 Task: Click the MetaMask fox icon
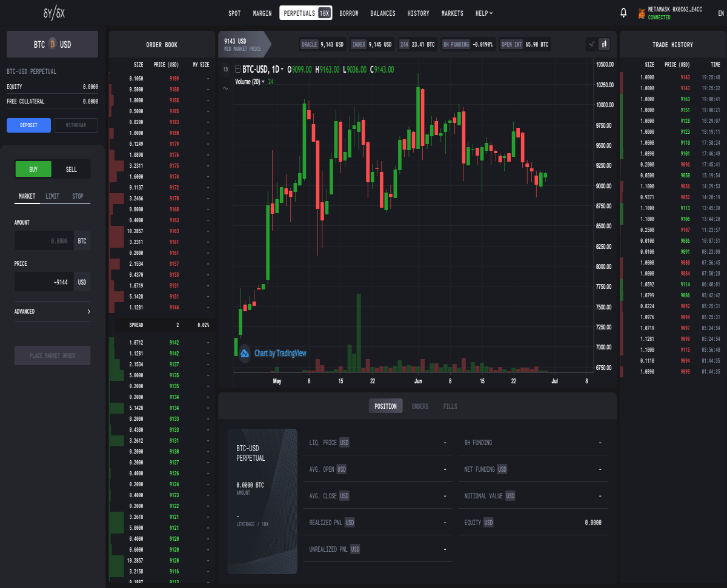click(641, 13)
